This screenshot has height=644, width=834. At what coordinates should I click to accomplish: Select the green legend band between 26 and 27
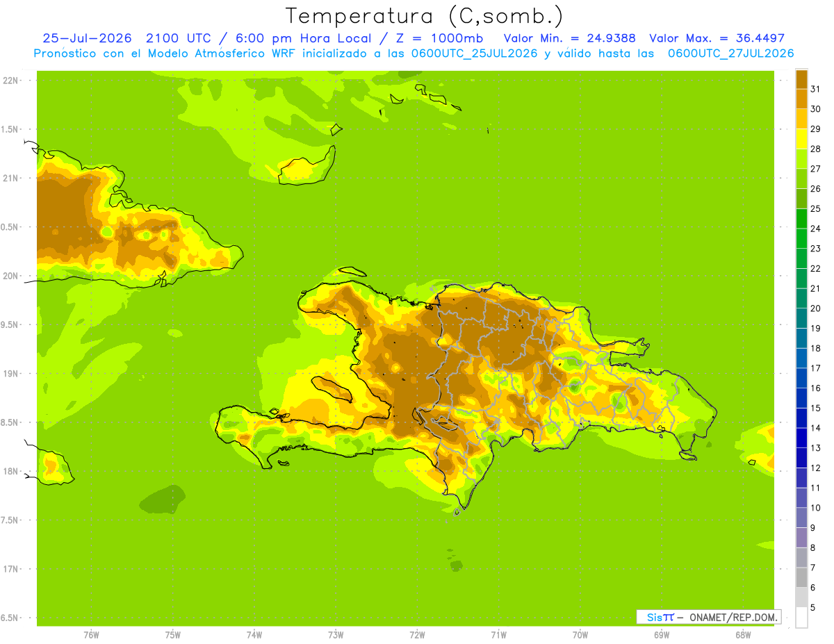(x=801, y=179)
